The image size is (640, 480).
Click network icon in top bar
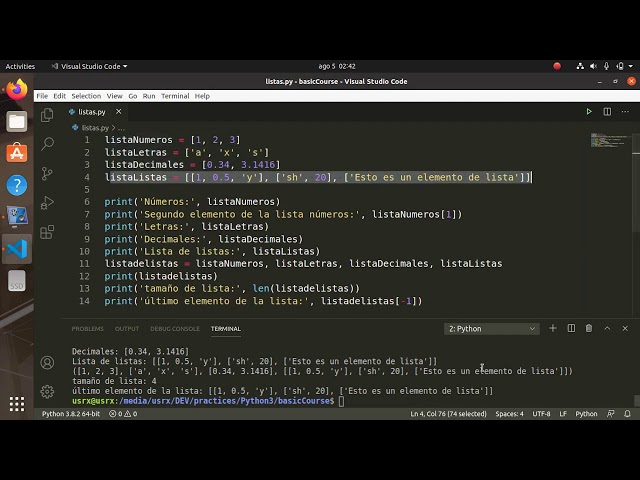click(580, 66)
